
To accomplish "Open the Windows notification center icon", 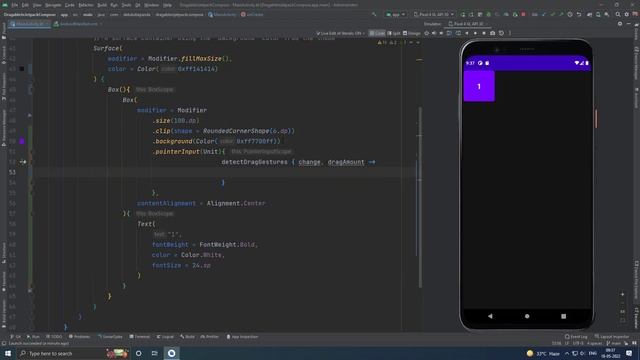I will [629, 353].
